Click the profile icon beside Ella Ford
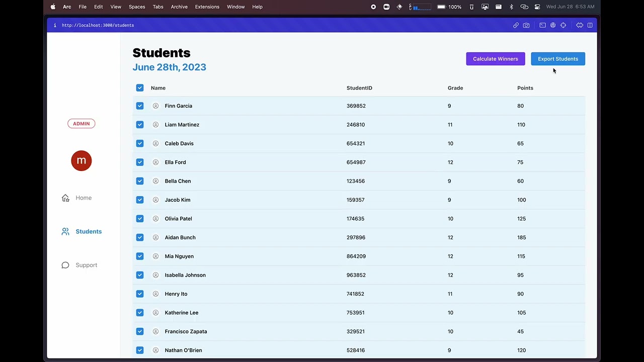The width and height of the screenshot is (644, 362). coord(155,162)
